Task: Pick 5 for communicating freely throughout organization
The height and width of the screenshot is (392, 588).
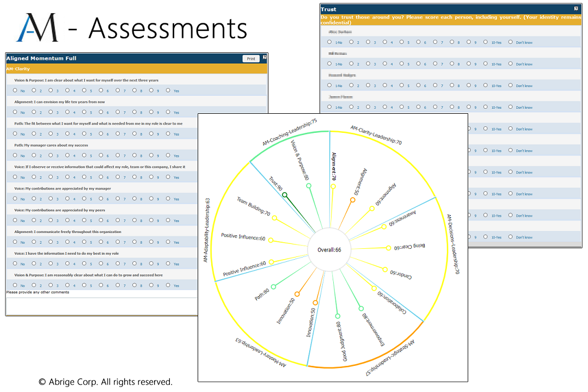Action: [x=84, y=242]
